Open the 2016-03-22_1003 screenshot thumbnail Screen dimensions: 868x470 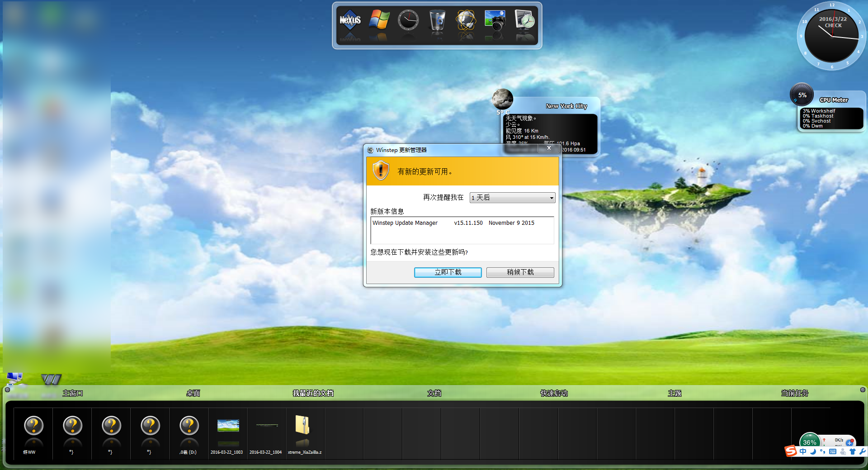coord(228,433)
